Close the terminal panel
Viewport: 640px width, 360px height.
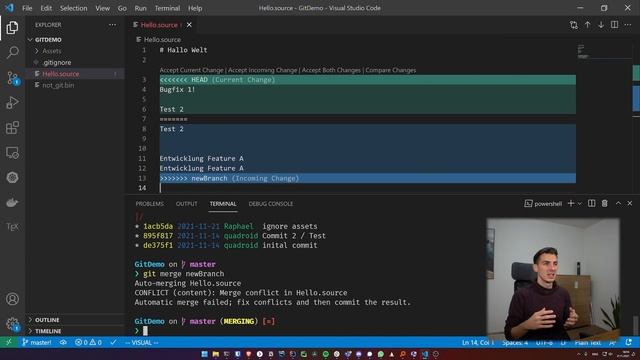pyautogui.click(x=630, y=203)
